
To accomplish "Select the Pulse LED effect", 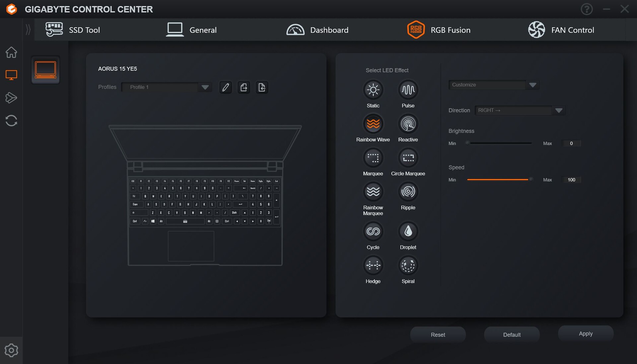I will click(408, 90).
